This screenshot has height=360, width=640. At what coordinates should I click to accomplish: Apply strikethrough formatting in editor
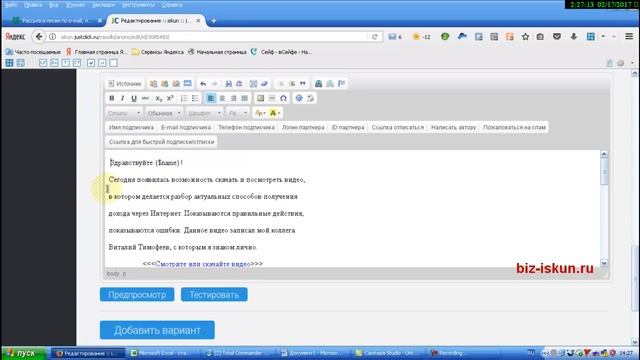145,98
